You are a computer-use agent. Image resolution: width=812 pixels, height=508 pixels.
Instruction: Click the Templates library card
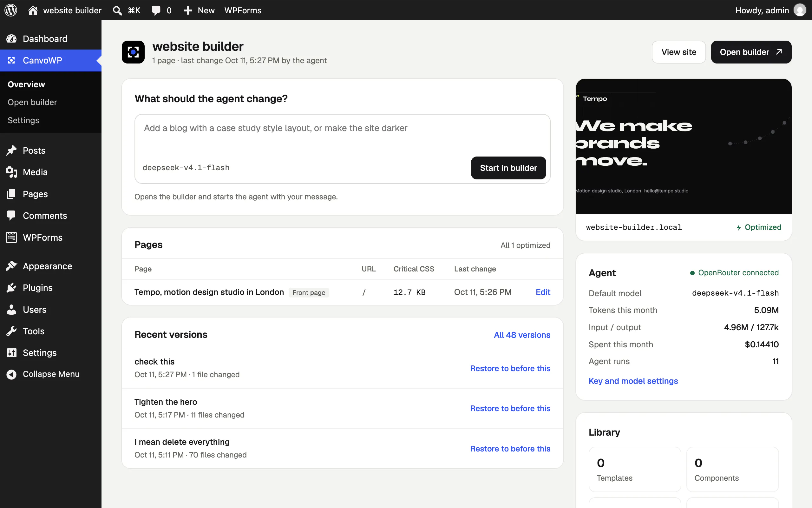tap(635, 469)
